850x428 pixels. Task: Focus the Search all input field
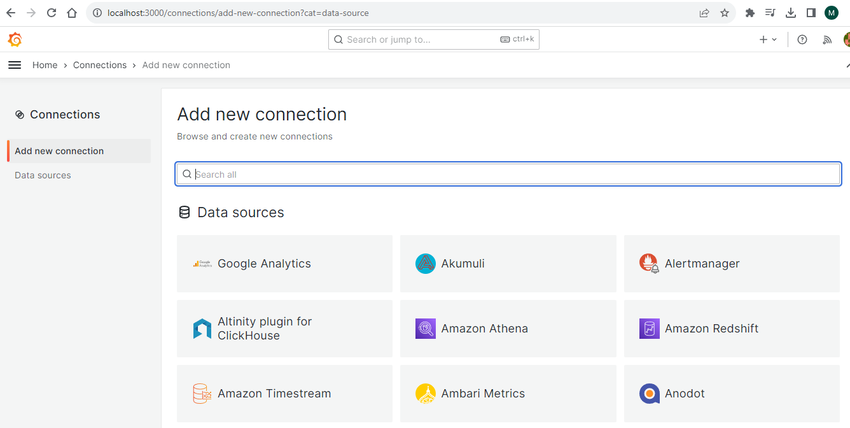coord(508,174)
